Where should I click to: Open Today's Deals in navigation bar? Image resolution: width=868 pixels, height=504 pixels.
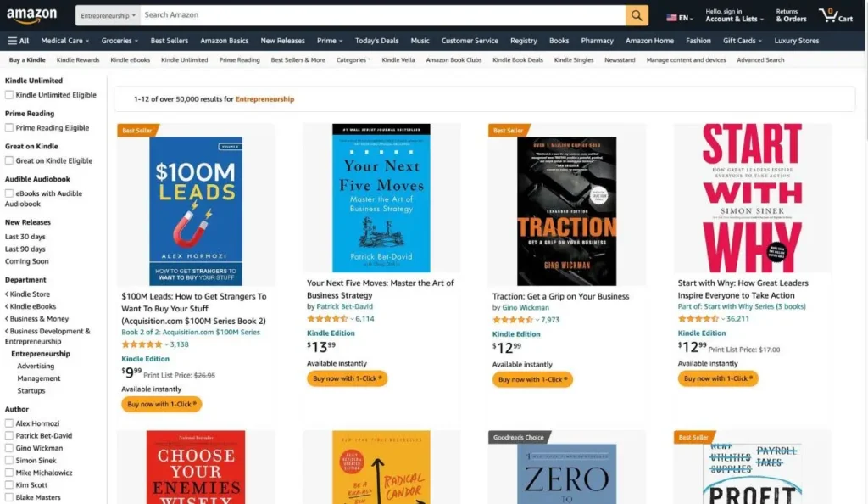(376, 41)
